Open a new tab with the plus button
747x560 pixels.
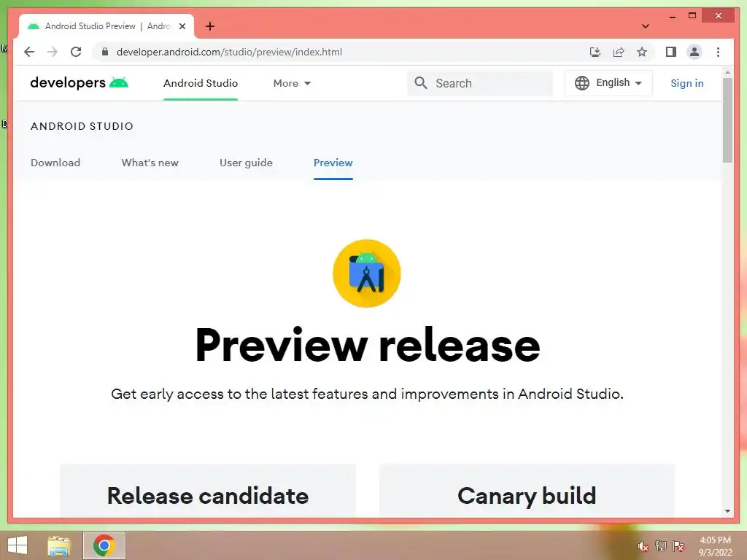(x=210, y=26)
